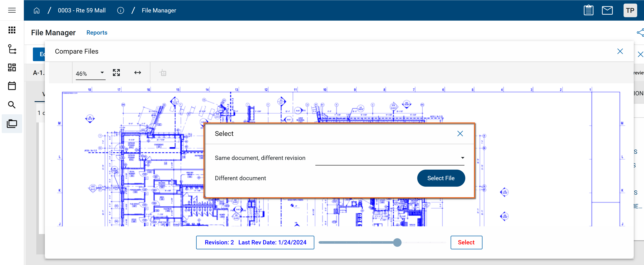Click the revision slider handle
This screenshot has width=644, height=265.
[x=397, y=243]
